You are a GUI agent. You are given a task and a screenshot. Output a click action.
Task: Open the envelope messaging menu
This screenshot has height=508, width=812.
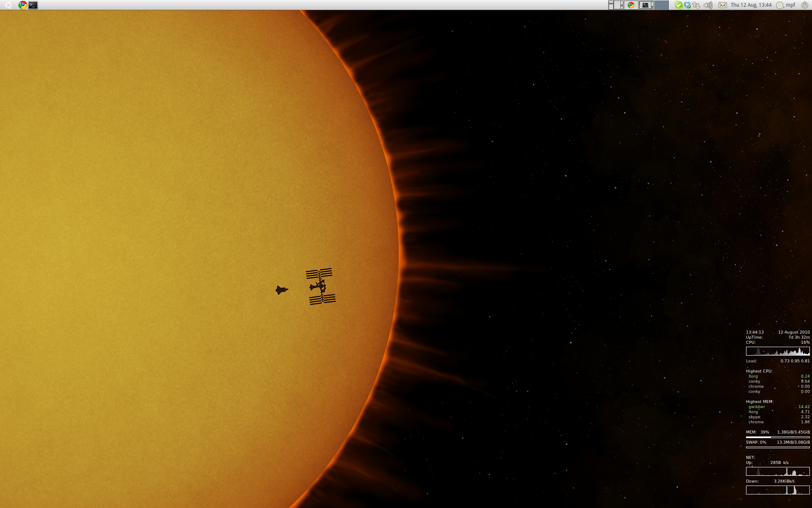click(x=723, y=5)
